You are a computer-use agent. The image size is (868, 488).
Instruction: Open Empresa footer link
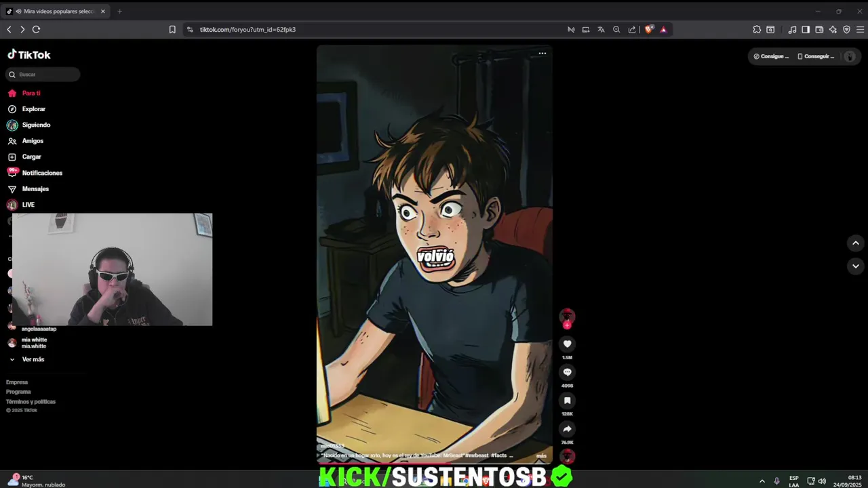17,382
